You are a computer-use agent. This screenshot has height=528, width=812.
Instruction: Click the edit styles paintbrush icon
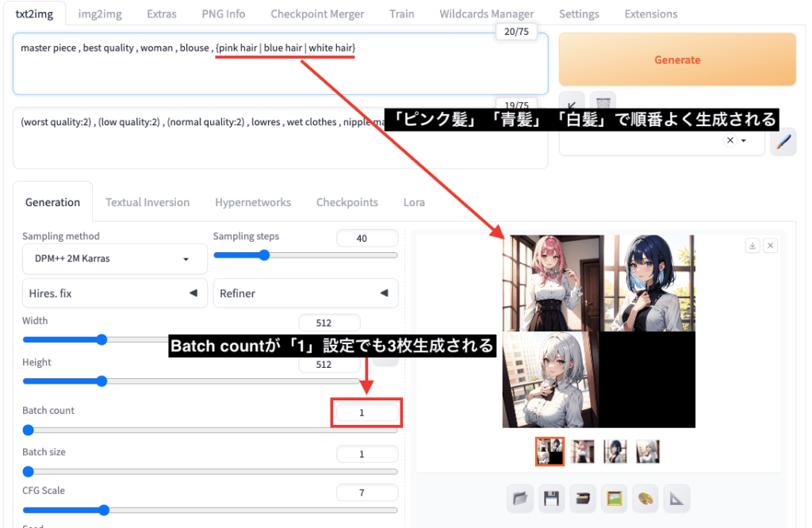coord(783,141)
